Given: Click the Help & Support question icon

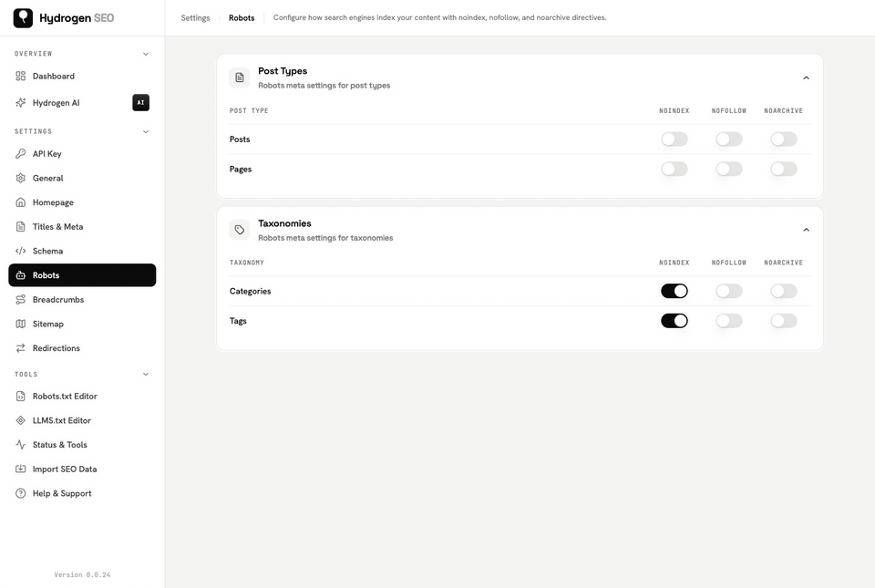Looking at the screenshot, I should coord(21,493).
